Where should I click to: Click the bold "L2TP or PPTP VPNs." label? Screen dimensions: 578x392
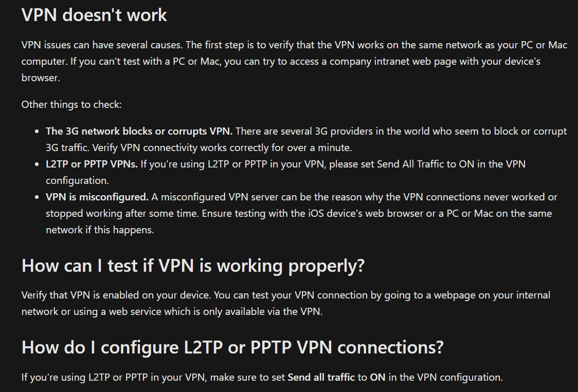coord(92,164)
